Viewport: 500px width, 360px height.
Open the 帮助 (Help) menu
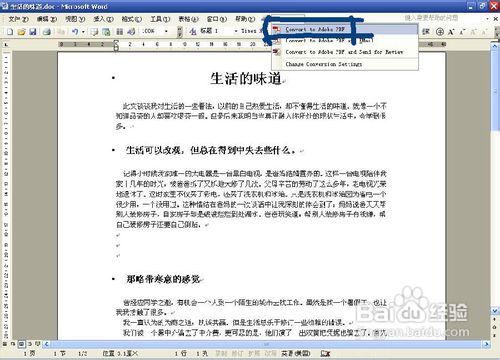tap(245, 19)
